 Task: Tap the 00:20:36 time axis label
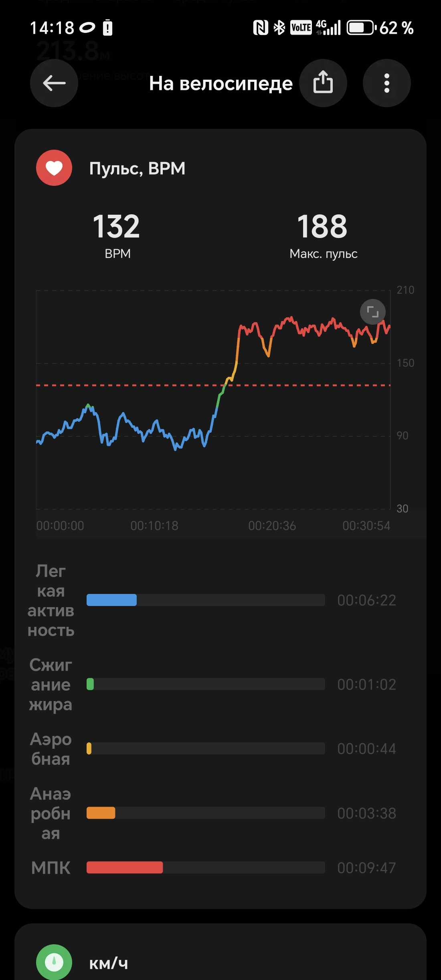[272, 526]
